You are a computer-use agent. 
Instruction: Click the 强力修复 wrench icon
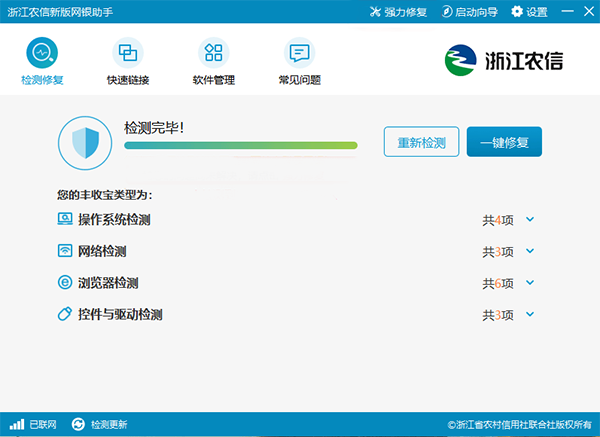coord(375,12)
